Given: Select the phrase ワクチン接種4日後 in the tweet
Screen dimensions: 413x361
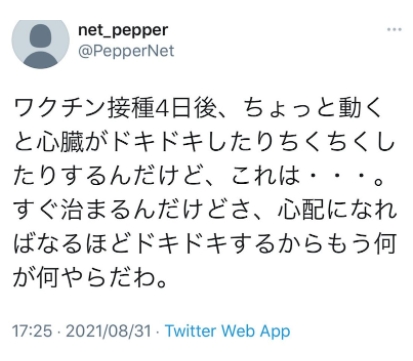Looking at the screenshot, I should click(x=115, y=109).
